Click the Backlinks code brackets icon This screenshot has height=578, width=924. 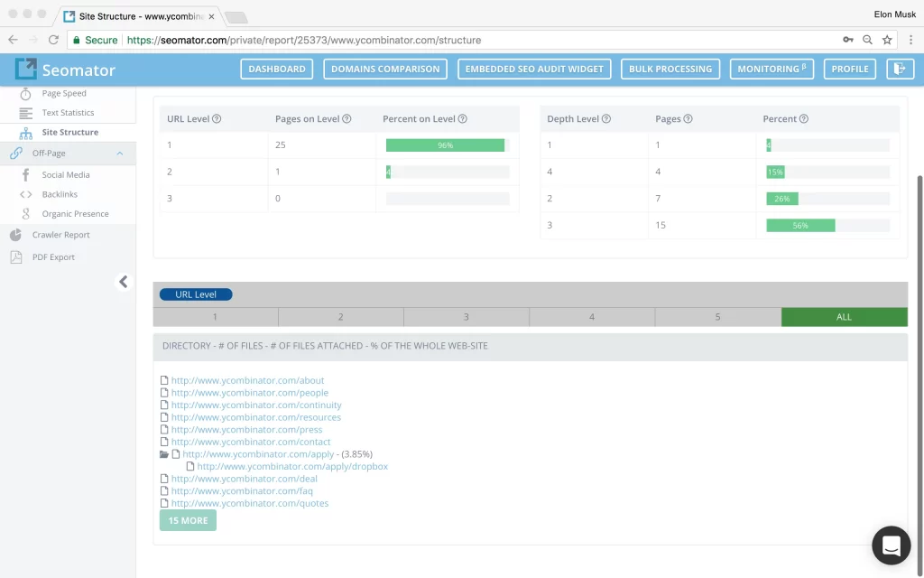click(25, 194)
